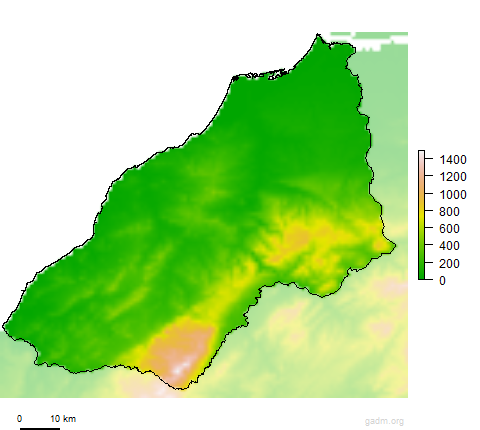480x430 pixels.
Task: Click the westernmost corner of the boundary
Action: click(x=4, y=326)
